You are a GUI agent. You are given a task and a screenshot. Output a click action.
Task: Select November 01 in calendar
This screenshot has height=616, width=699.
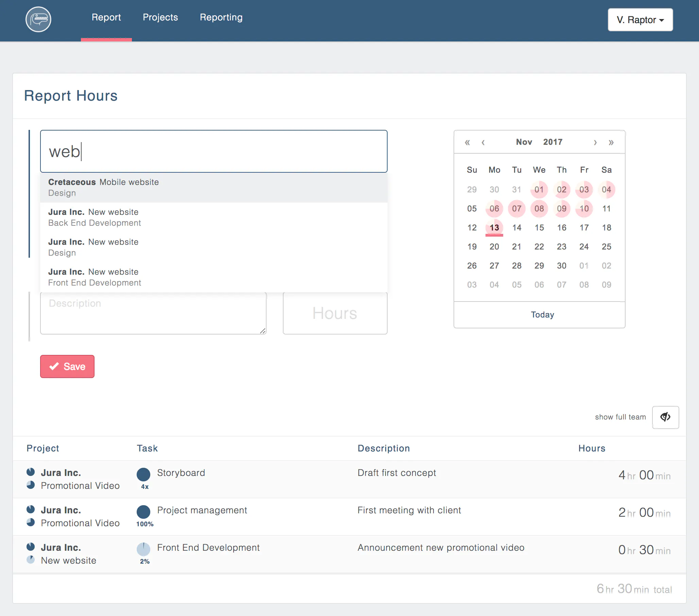[x=539, y=189]
